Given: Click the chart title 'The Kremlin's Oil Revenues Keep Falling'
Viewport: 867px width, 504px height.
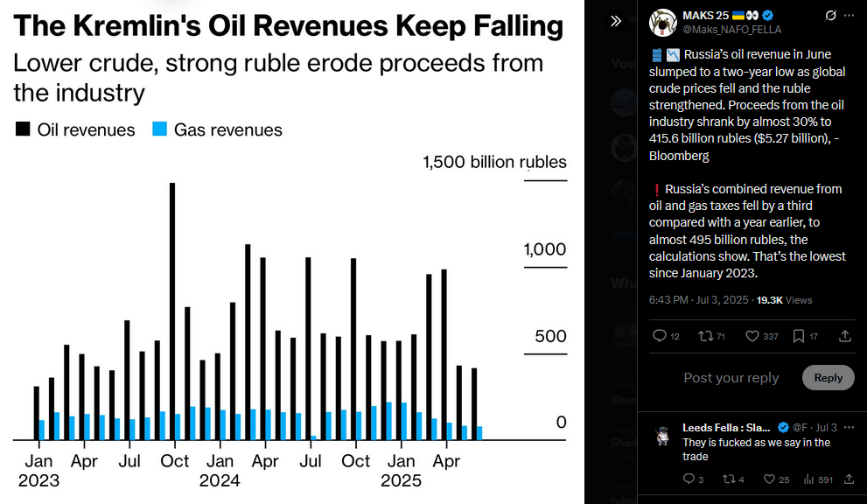Looking at the screenshot, I should pos(288,26).
